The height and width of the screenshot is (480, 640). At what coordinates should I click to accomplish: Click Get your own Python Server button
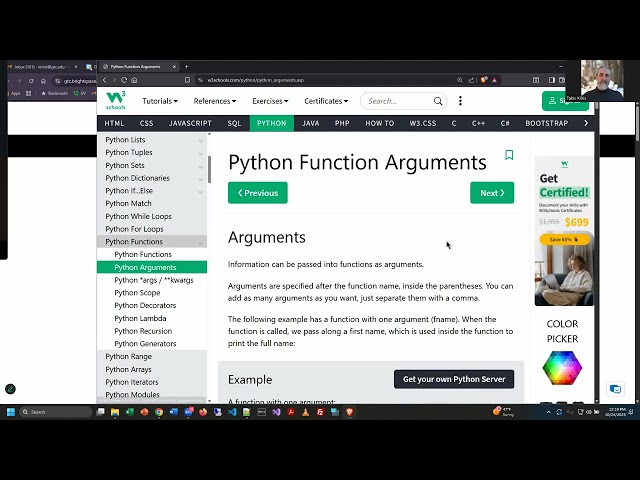[454, 379]
